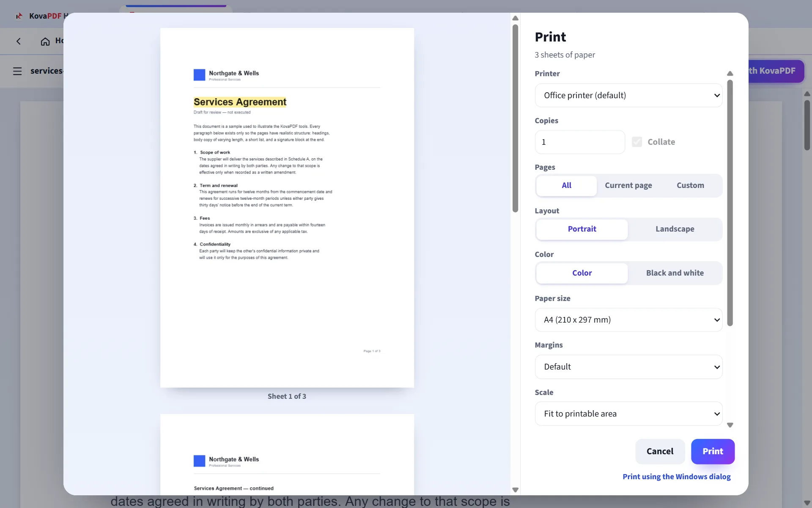
Task: Select Color printing
Action: [582, 273]
